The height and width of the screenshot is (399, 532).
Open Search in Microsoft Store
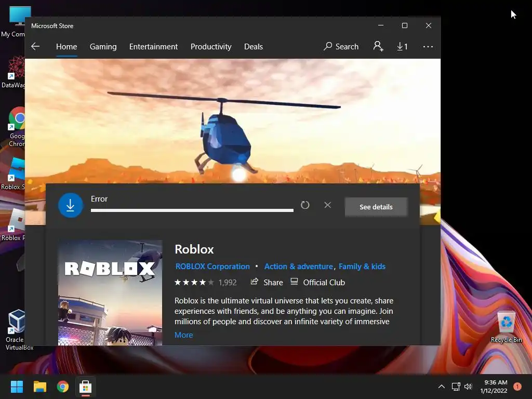pos(341,46)
